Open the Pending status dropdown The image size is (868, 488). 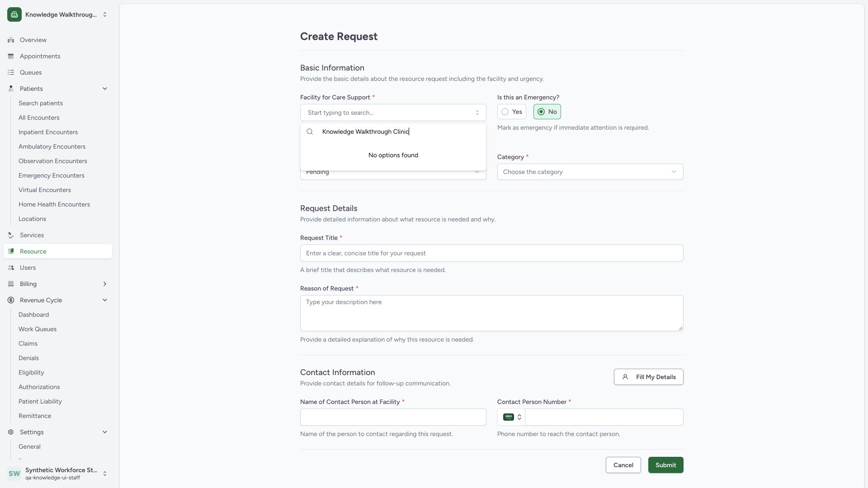coord(393,174)
